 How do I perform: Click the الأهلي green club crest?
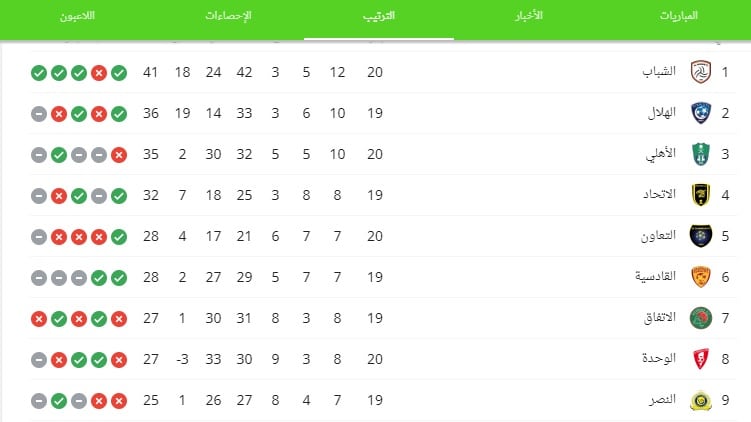tap(700, 154)
